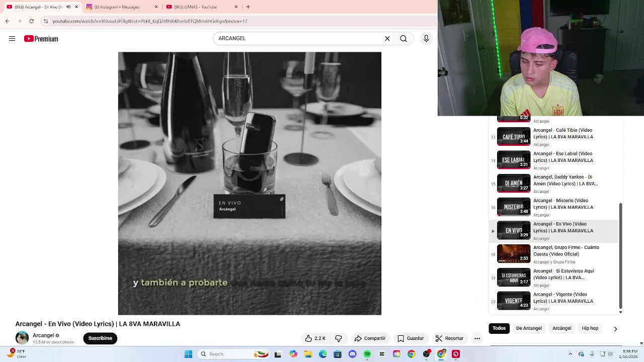Like the video with 2.2 K likes
Viewport: 644px width, 362px height.
[x=315, y=338]
